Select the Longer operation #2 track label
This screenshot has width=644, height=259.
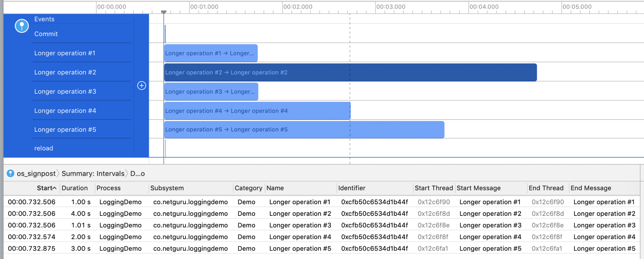[65, 72]
